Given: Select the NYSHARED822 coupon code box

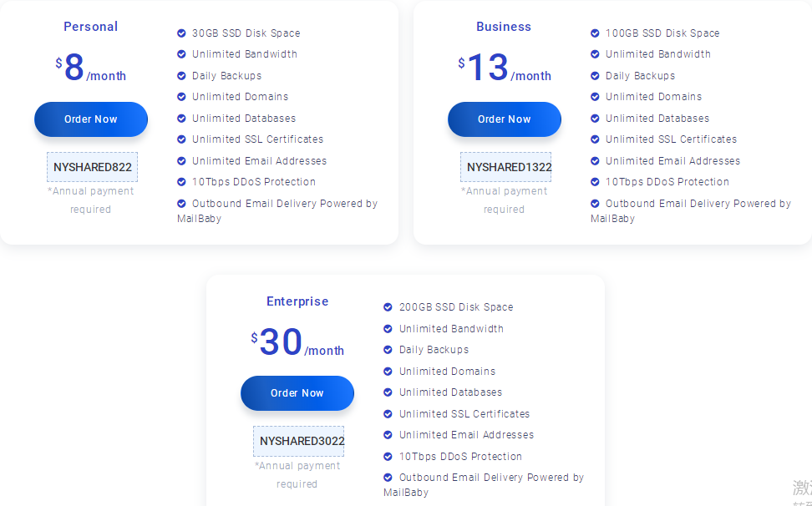Looking at the screenshot, I should click(92, 167).
